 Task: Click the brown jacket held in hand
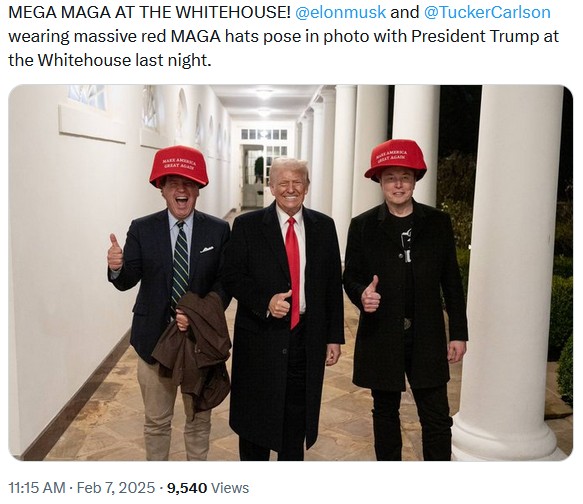coord(192,352)
